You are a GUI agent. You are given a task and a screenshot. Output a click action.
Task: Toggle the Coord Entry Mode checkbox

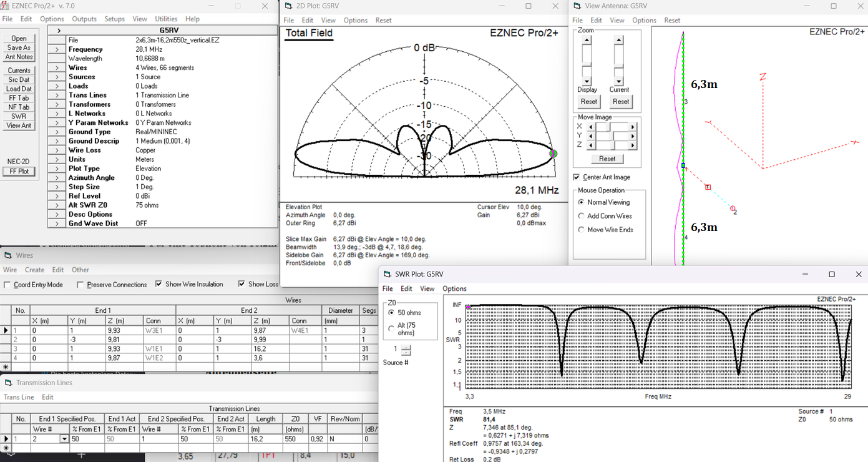point(7,285)
